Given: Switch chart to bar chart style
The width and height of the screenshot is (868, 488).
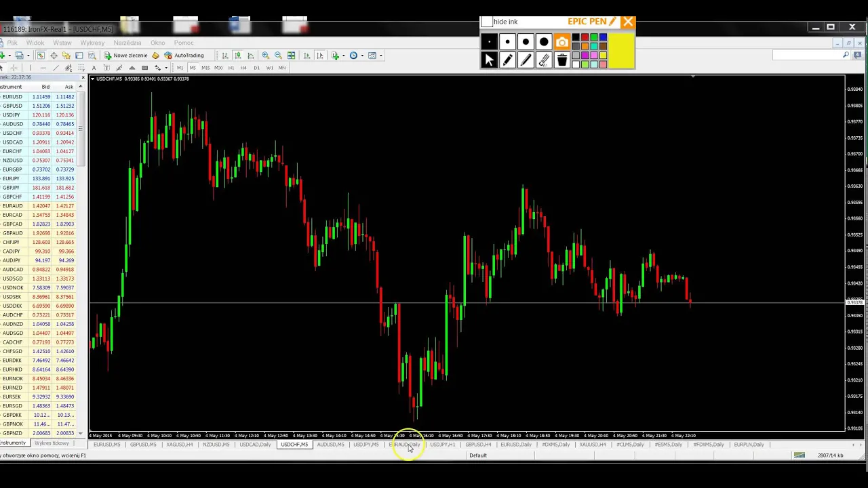Looking at the screenshot, I should click(225, 56).
